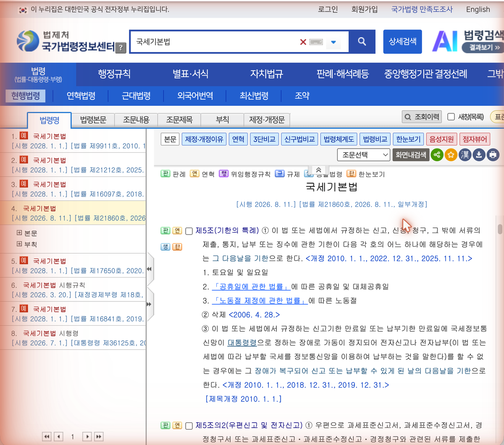Click the 로그인 link

pyautogui.click(x=328, y=9)
